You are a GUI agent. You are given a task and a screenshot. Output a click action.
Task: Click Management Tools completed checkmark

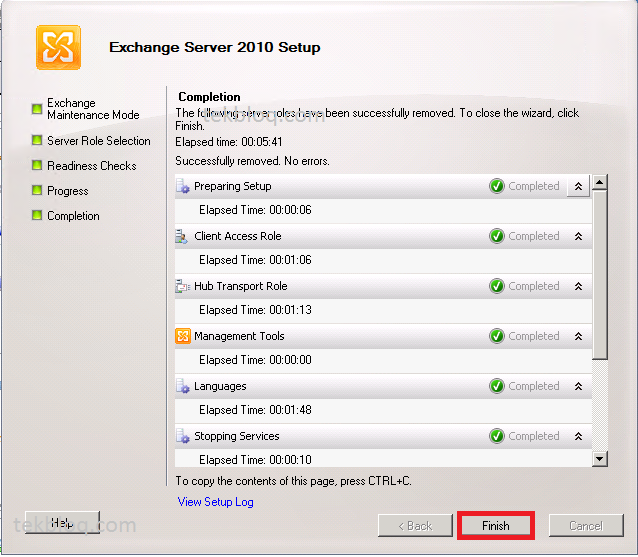(x=497, y=336)
